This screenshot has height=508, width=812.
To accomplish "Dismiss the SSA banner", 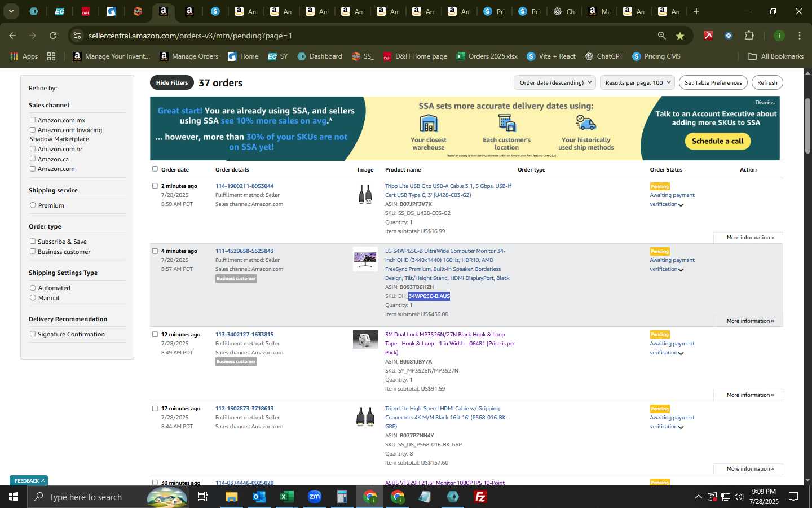I will click(765, 103).
